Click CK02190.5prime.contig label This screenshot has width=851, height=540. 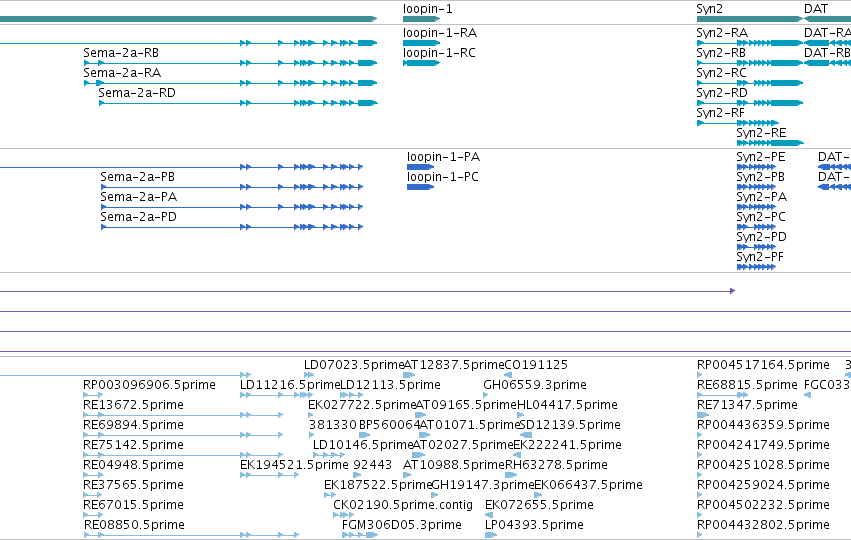pyautogui.click(x=403, y=505)
